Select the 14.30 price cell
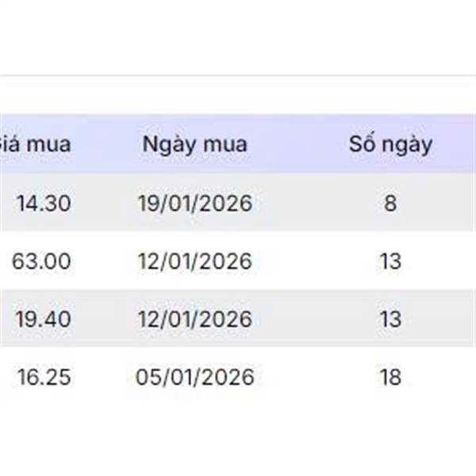 (x=44, y=204)
